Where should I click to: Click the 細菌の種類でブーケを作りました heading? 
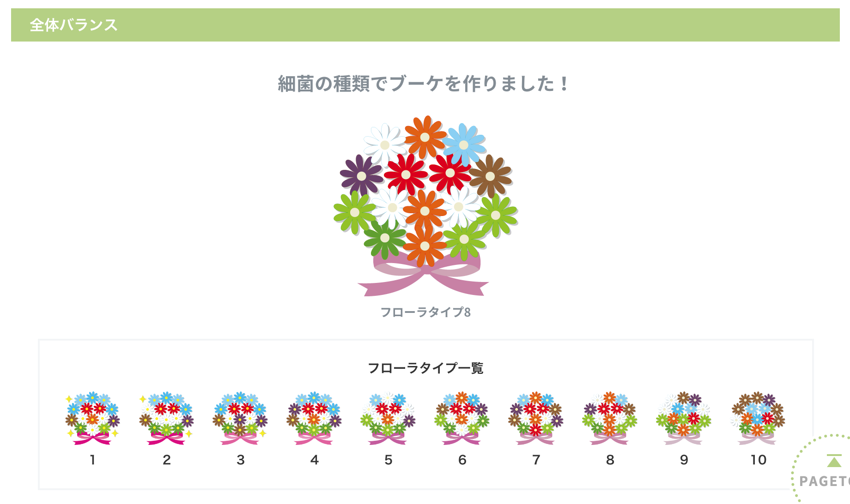coord(423,84)
